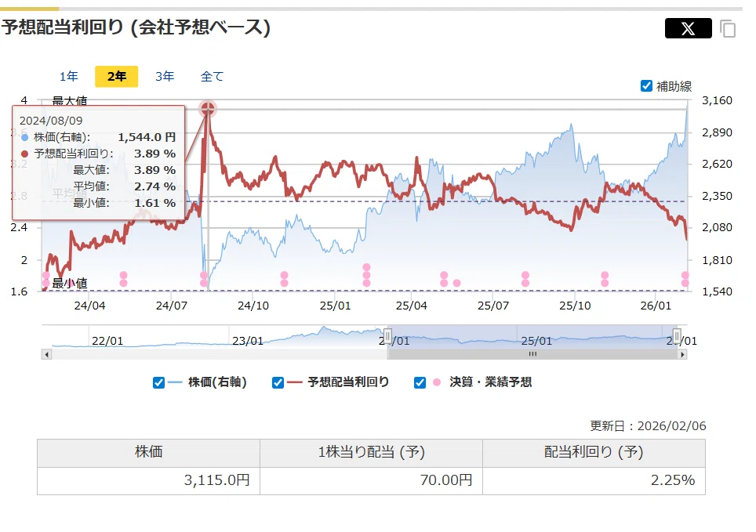Click the 1株当り配当 (予) table header
756x532 pixels.
coord(371,453)
